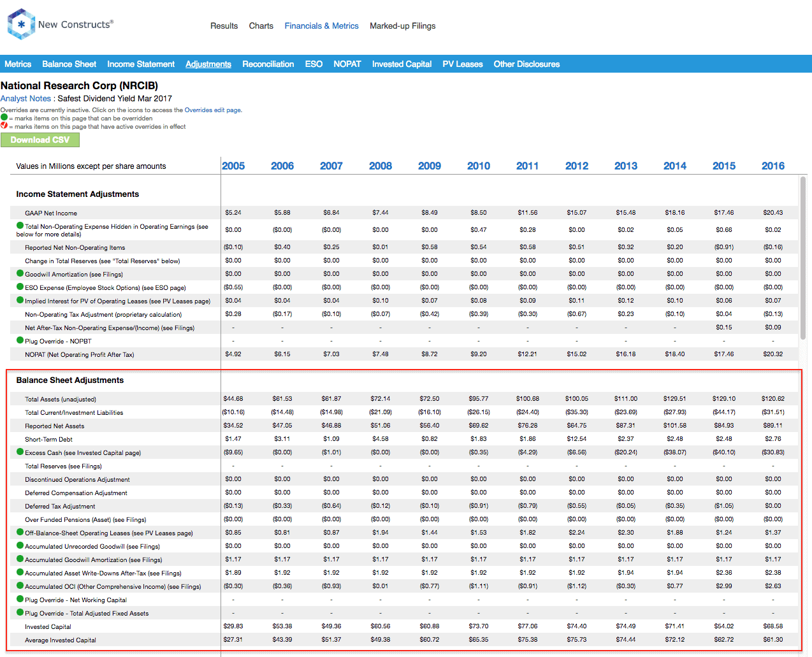This screenshot has height=657, width=812.
Task: Click the Total Current/Investment Liabilities label
Action: (74, 413)
